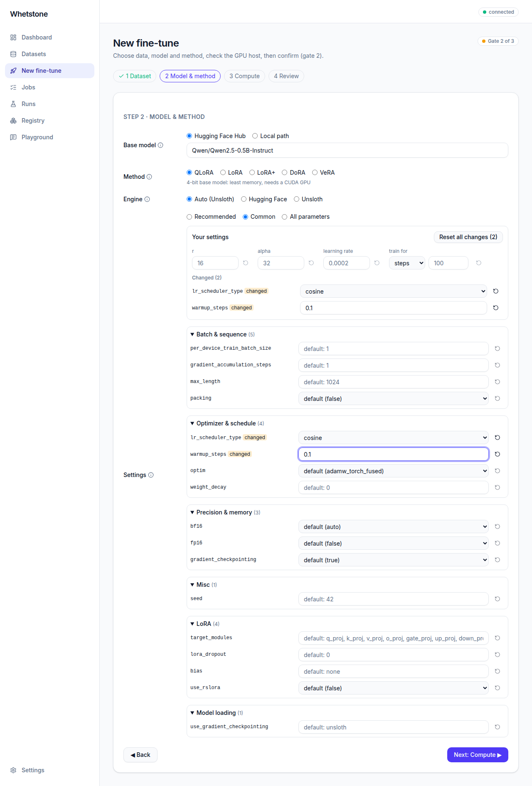Reset learning rate icon
The height and width of the screenshot is (786, 532).
click(x=377, y=263)
